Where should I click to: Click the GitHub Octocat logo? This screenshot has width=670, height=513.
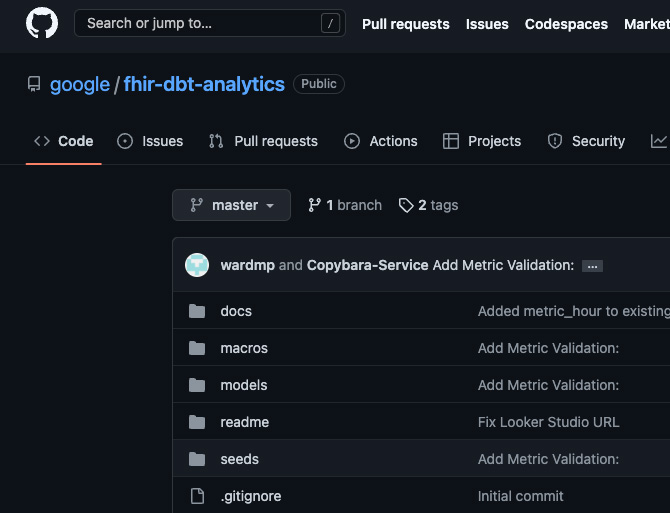[x=42, y=23]
